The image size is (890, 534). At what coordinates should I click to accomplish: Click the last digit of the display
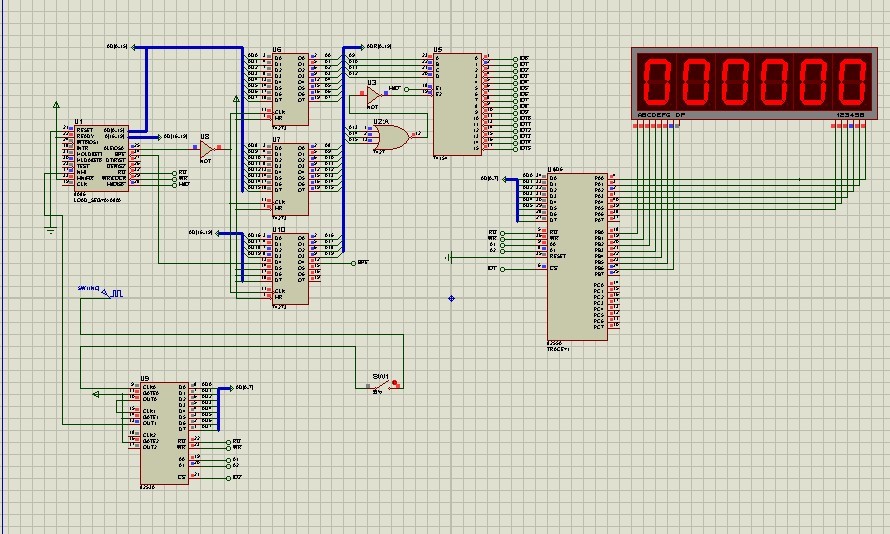coord(853,81)
